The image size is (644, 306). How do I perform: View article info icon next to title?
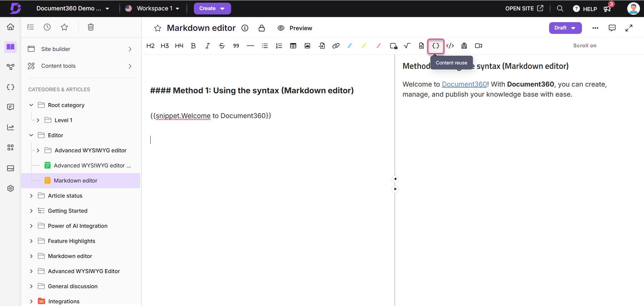coord(245,28)
